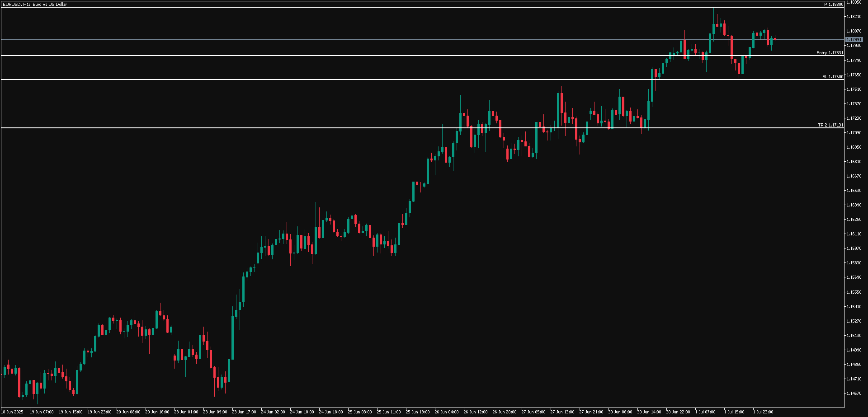Click the 1.17090 price axis label
This screenshot has height=417, width=868.
click(x=854, y=133)
